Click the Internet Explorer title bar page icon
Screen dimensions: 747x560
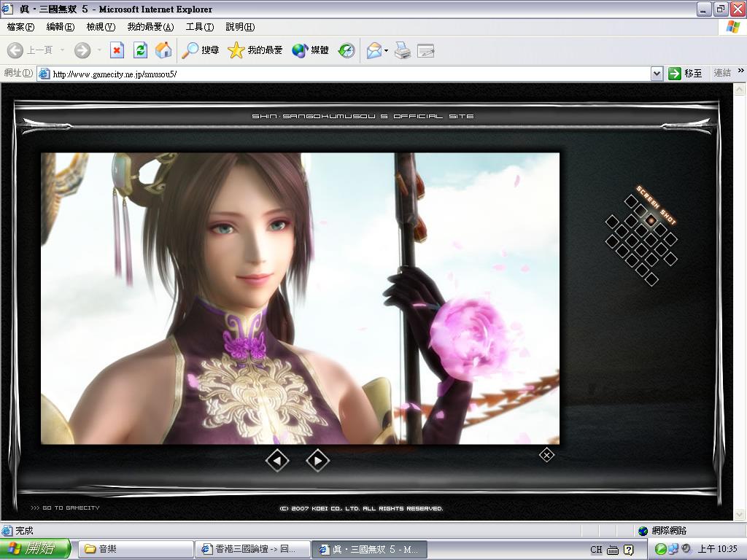[7, 9]
